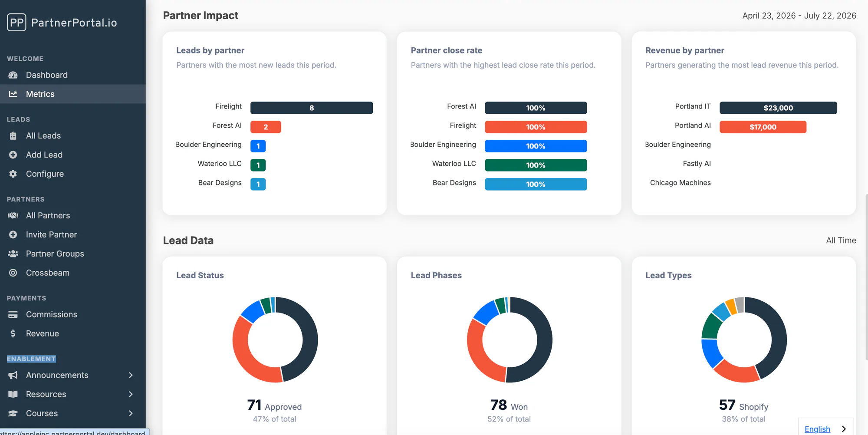
Task: Click the Chicago Machines label
Action: click(681, 183)
